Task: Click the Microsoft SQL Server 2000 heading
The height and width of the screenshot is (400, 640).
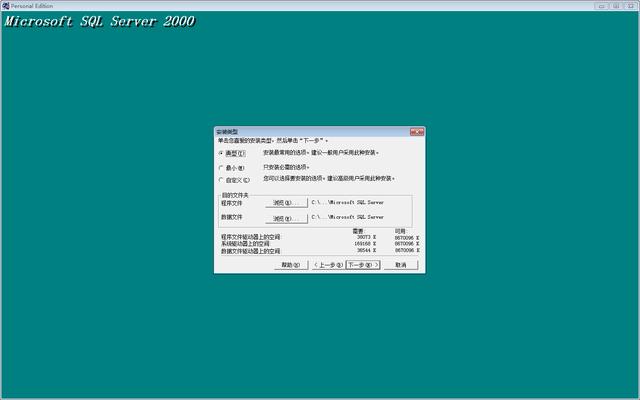Action: pyautogui.click(x=100, y=21)
